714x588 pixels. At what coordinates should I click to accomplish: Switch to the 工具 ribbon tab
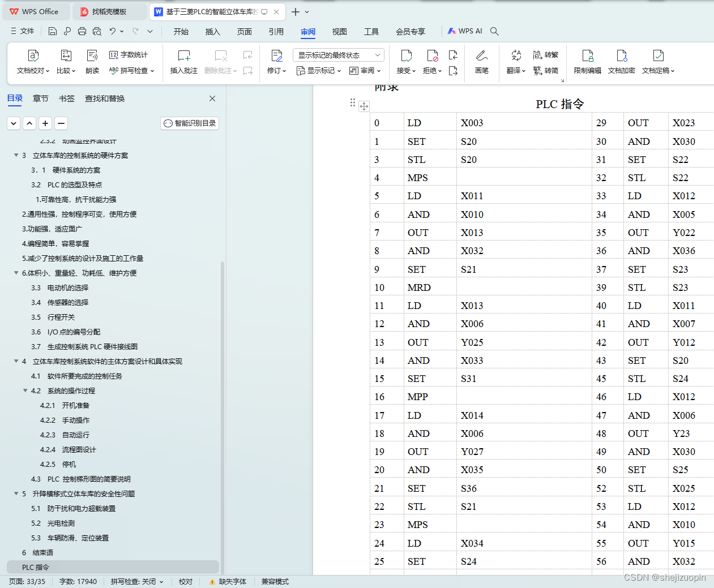pos(371,32)
